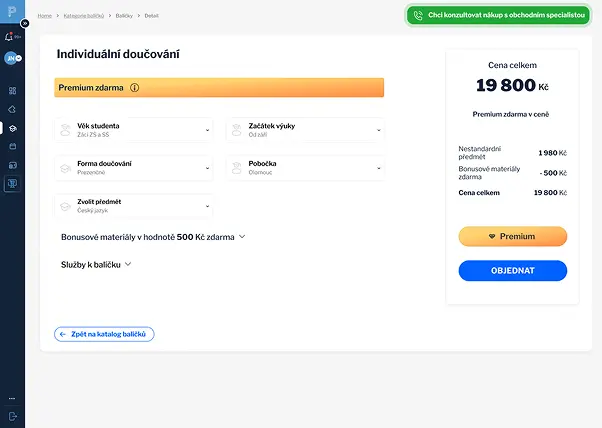Go to Balíčky breadcrumb

click(x=124, y=16)
